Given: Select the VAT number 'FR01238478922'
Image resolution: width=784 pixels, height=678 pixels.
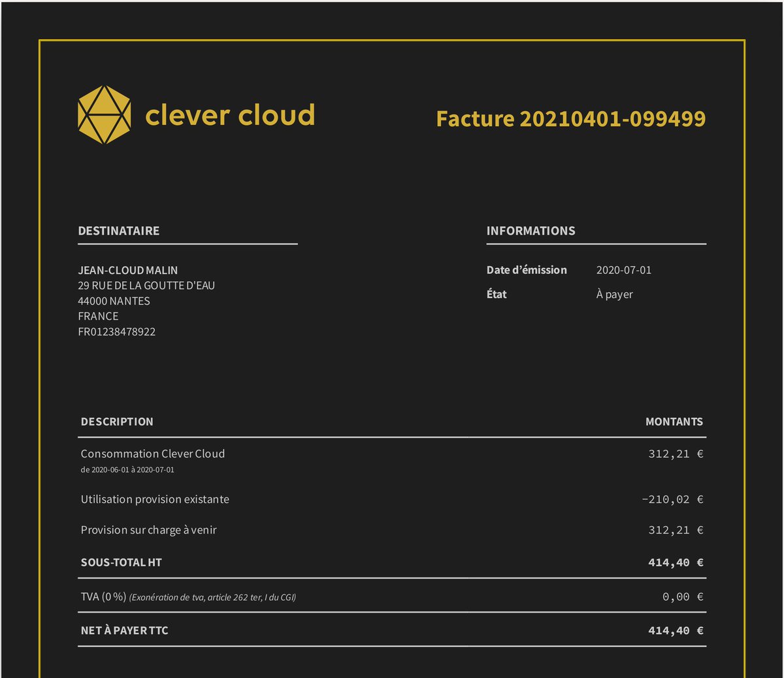Looking at the screenshot, I should 117,331.
